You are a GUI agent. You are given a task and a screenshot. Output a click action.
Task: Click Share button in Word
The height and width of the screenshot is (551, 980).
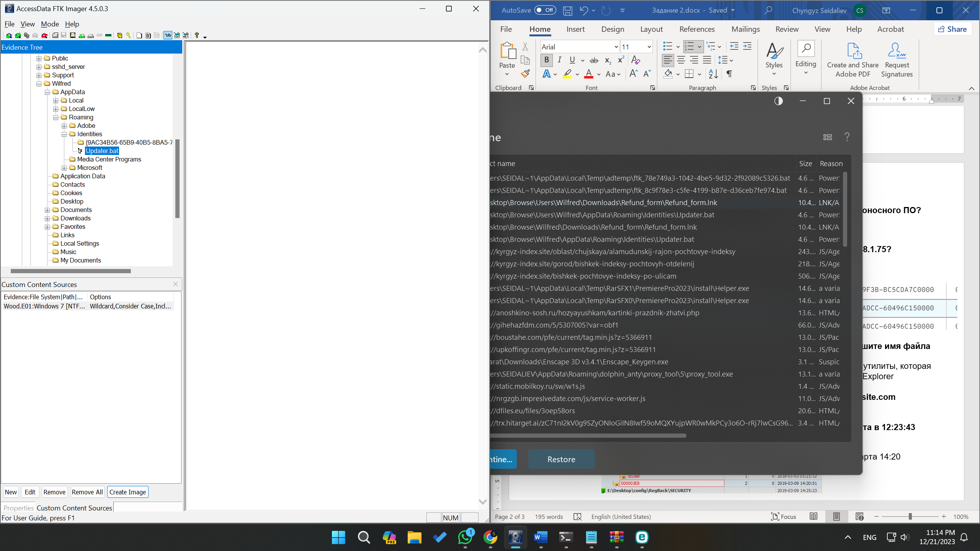point(953,29)
